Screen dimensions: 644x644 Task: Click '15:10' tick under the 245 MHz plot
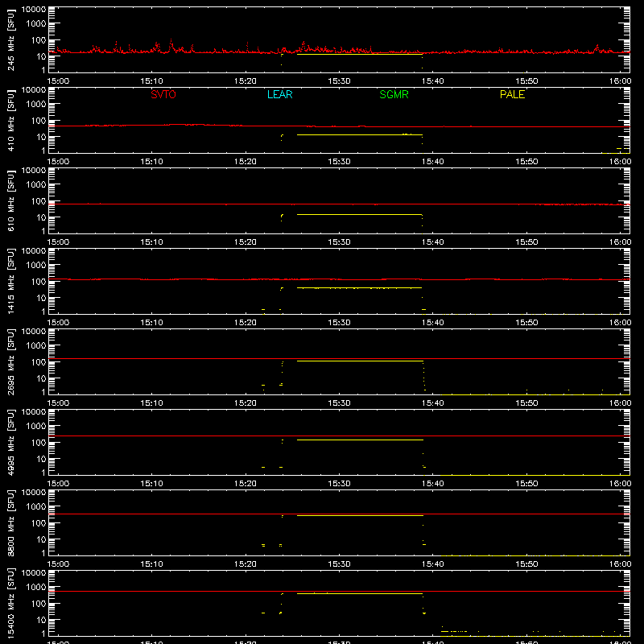151,81
